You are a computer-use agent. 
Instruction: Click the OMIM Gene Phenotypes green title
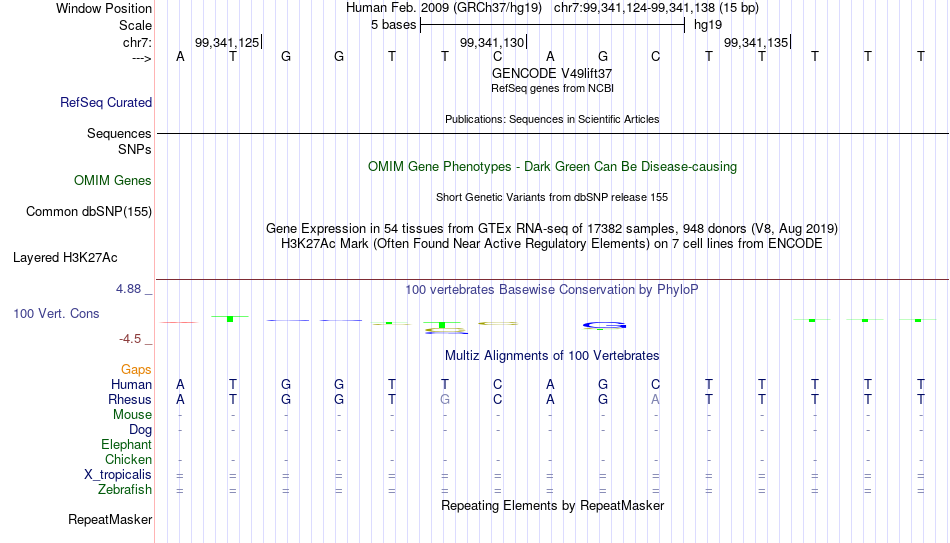(x=552, y=167)
